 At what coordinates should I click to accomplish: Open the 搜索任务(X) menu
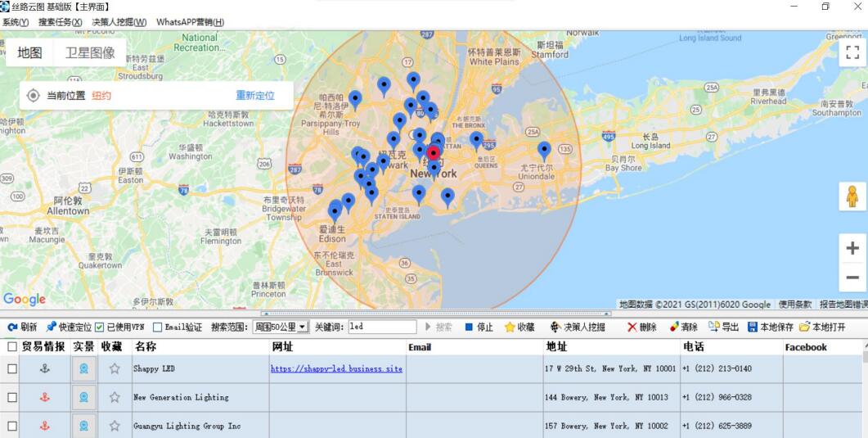pos(60,22)
